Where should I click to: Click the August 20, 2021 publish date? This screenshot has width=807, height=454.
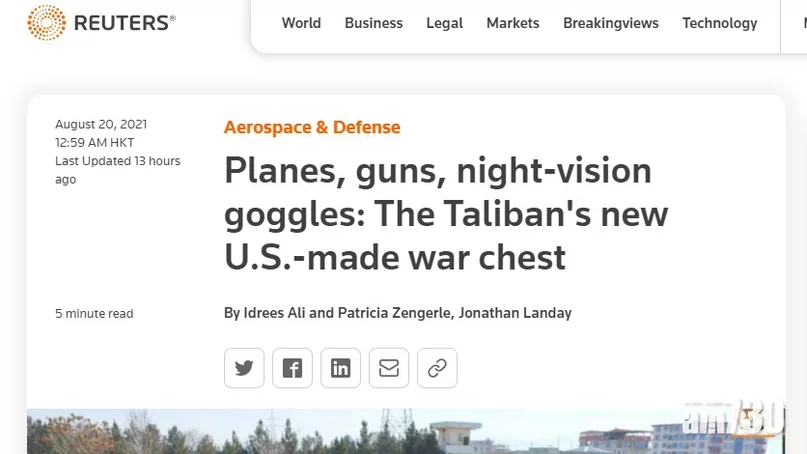pos(101,124)
